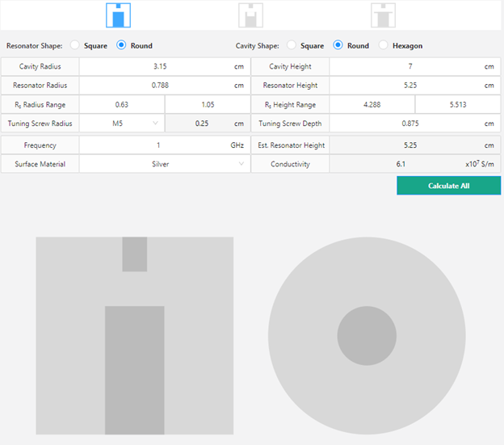The height and width of the screenshot is (445, 504).
Task: Click the Tuning Screw Depth label
Action: [290, 124]
